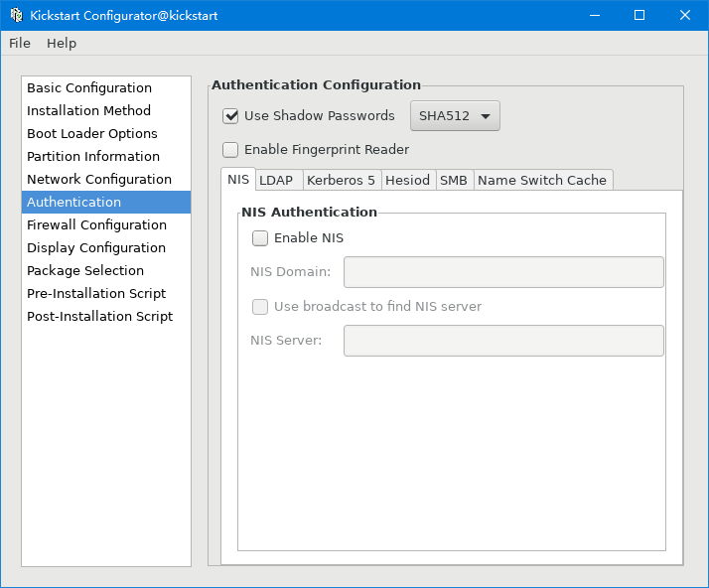This screenshot has height=588, width=709.
Task: Select Basic Configuration in the sidebar
Action: (x=106, y=87)
